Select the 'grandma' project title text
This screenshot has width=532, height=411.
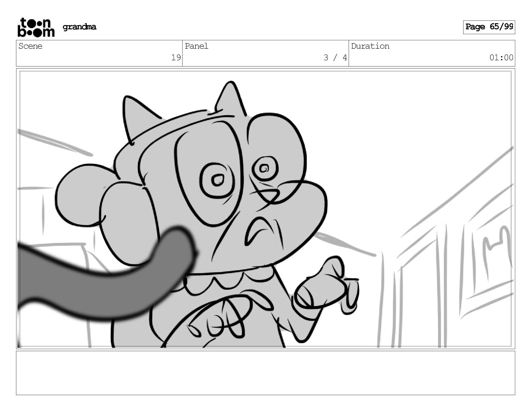pos(79,27)
